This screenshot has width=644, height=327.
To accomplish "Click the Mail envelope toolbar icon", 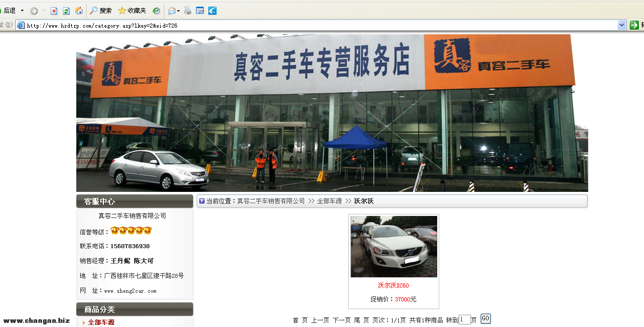I will point(173,11).
